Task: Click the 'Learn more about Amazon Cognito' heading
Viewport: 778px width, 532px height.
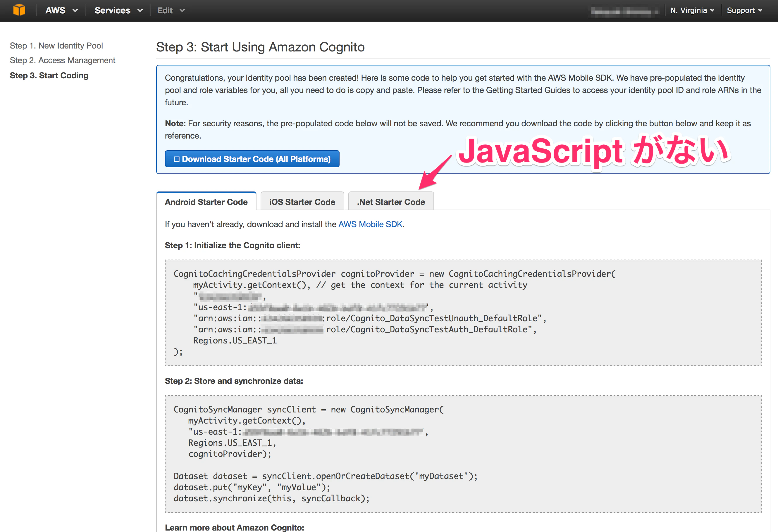Action: coord(234,527)
